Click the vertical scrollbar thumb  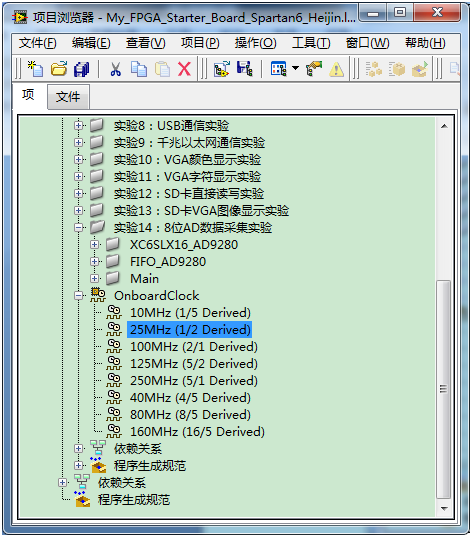click(444, 389)
